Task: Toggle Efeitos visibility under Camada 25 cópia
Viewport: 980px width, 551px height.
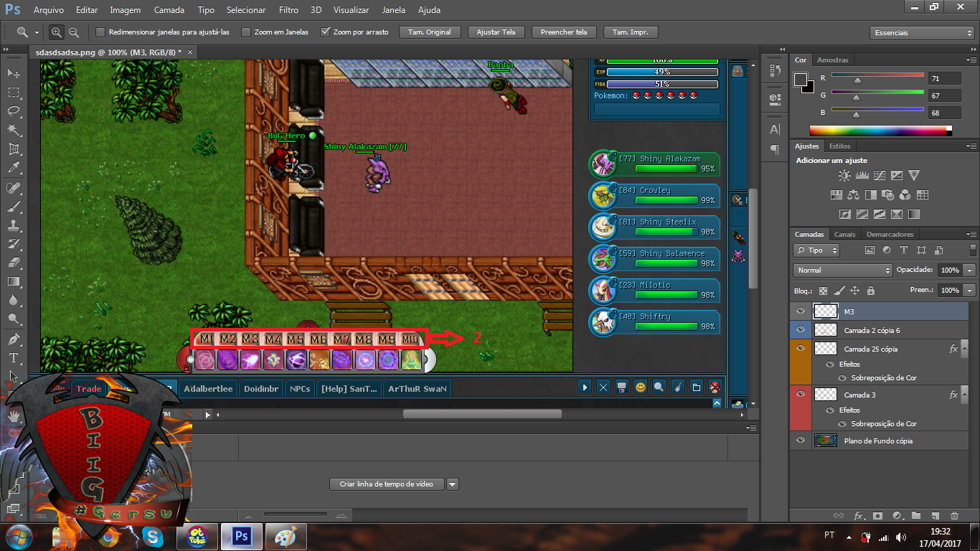Action: click(x=830, y=364)
